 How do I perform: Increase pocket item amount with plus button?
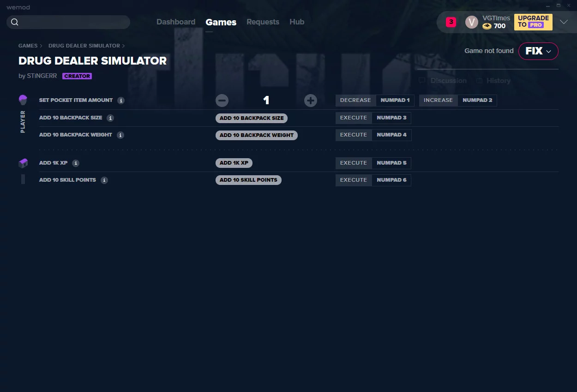click(311, 101)
